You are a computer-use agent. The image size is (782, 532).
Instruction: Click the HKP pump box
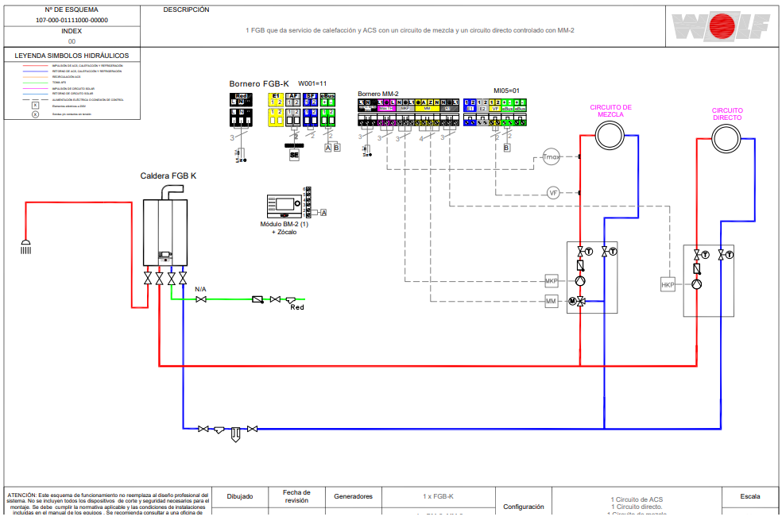[x=668, y=285]
